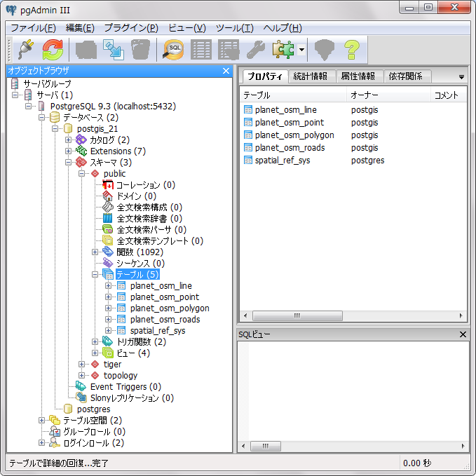Open the SQL query tool magnifier icon
The image size is (476, 476).
coord(173,50)
